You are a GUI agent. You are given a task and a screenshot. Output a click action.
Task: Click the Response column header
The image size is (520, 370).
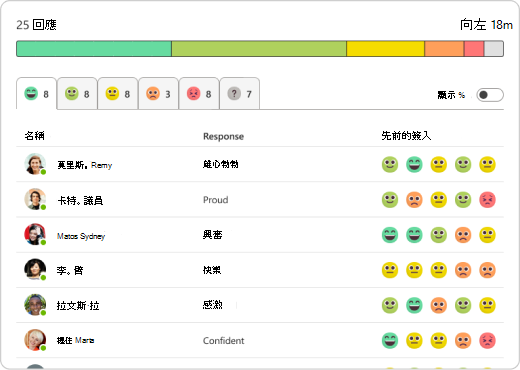224,136
